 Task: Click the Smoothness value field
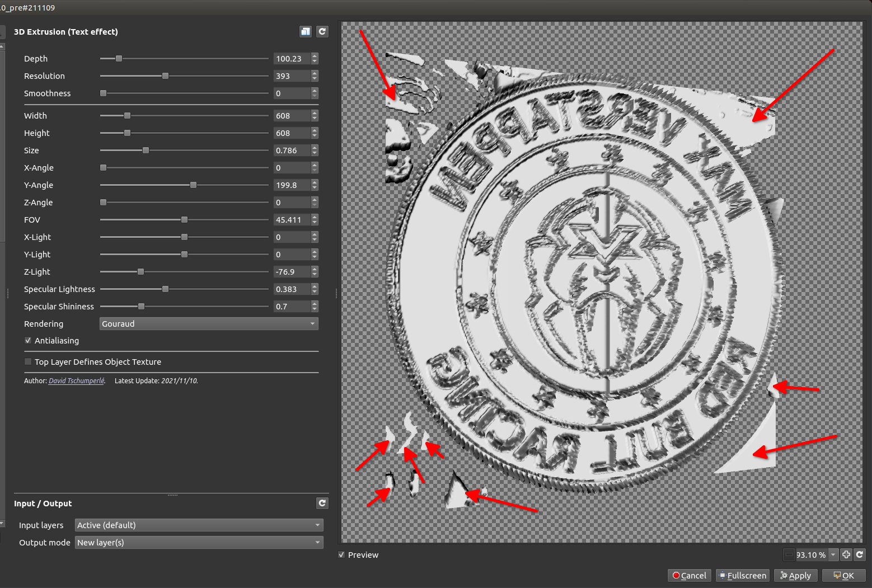click(292, 93)
